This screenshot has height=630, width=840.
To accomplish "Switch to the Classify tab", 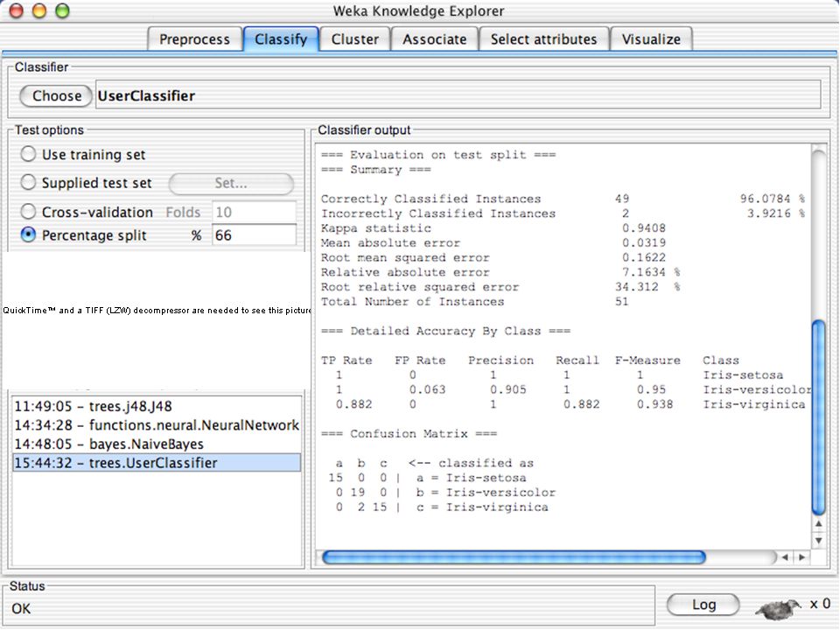I will [281, 39].
